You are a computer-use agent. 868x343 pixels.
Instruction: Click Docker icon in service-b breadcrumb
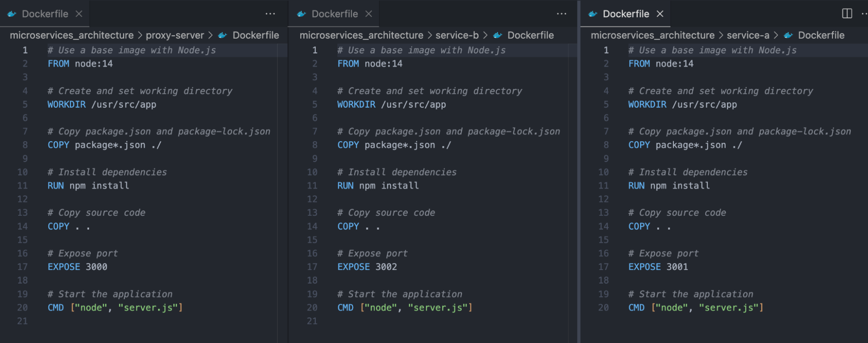(x=498, y=35)
